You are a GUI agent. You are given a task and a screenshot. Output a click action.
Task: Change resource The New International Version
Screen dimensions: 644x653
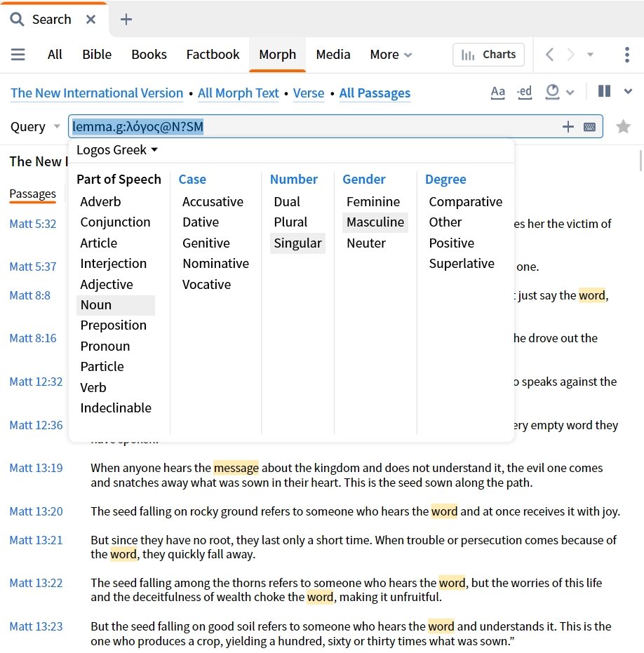click(97, 93)
